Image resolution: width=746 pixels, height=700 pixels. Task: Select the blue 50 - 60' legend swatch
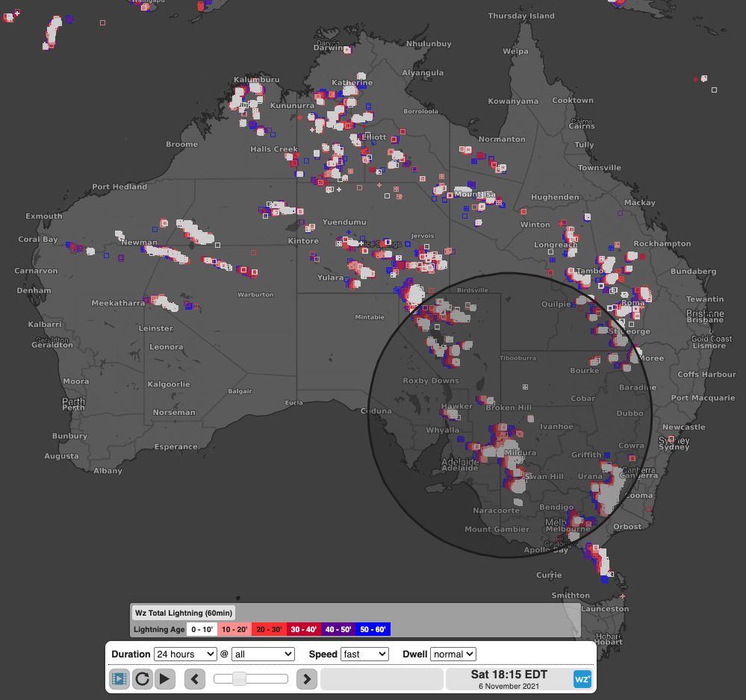372,630
